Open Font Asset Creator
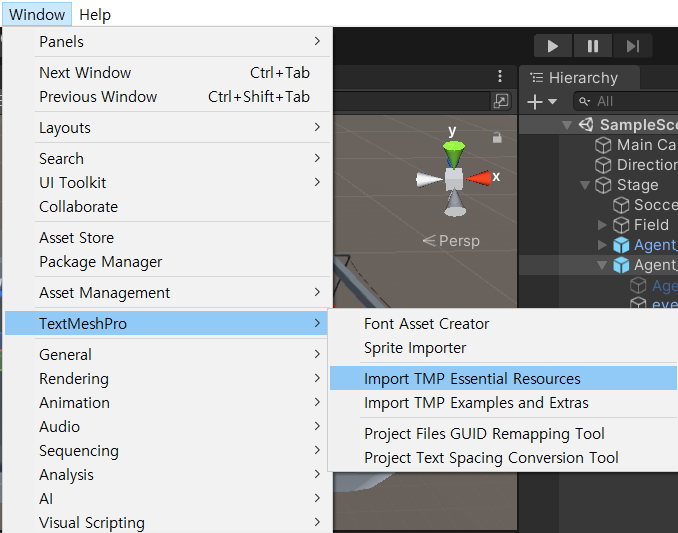 (x=504, y=324)
